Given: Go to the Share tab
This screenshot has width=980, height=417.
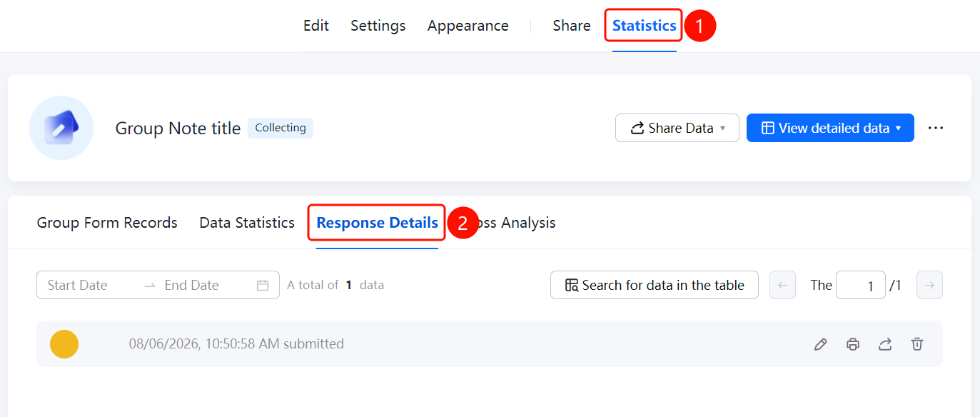Looking at the screenshot, I should coord(572,26).
